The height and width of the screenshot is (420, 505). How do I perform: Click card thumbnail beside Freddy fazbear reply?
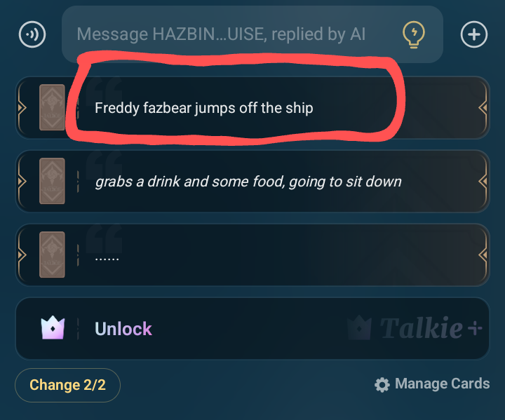tap(52, 107)
